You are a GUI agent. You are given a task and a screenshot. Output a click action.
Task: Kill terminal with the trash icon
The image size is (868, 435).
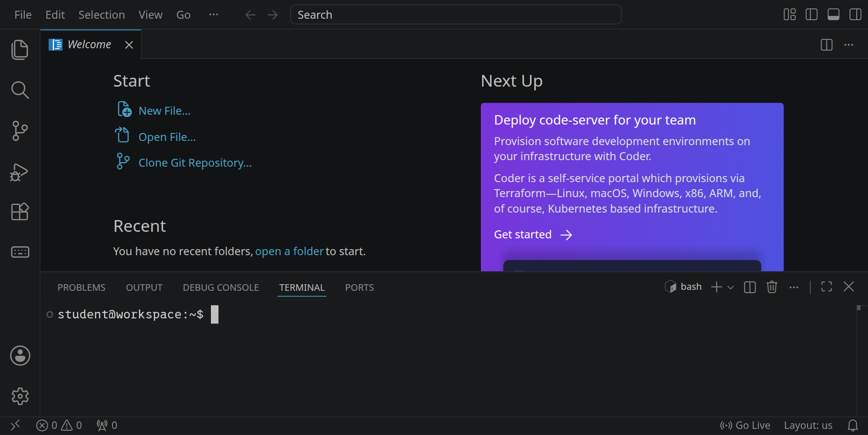772,287
